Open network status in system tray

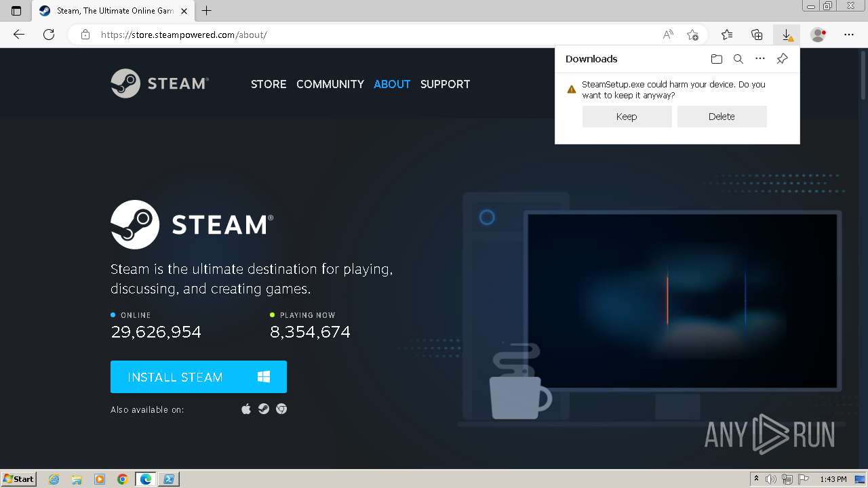click(x=787, y=479)
